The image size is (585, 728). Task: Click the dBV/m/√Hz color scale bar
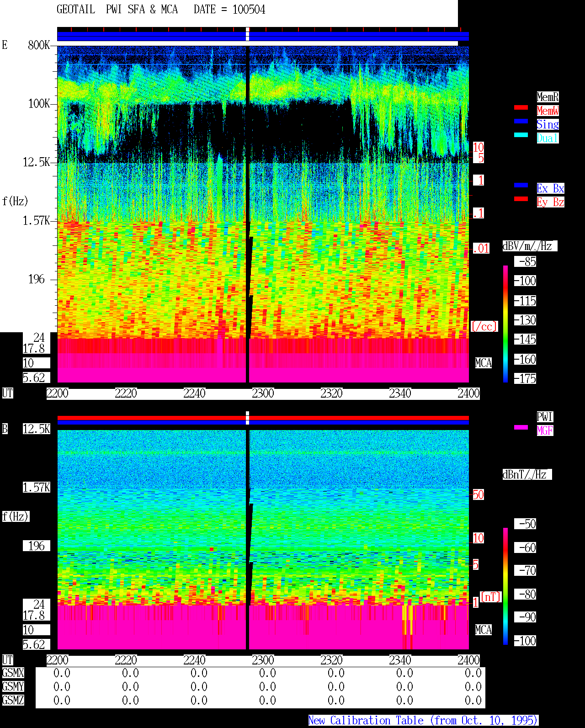click(x=505, y=324)
